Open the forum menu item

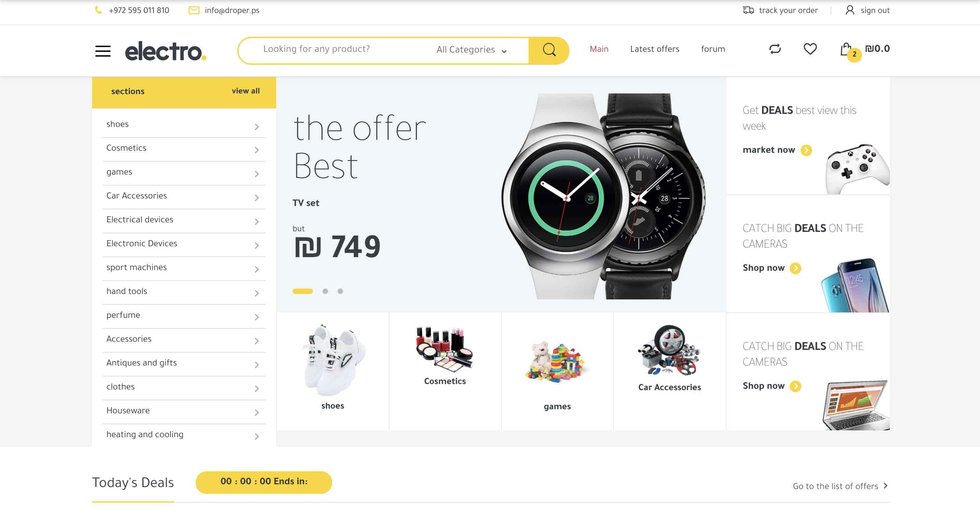point(713,49)
